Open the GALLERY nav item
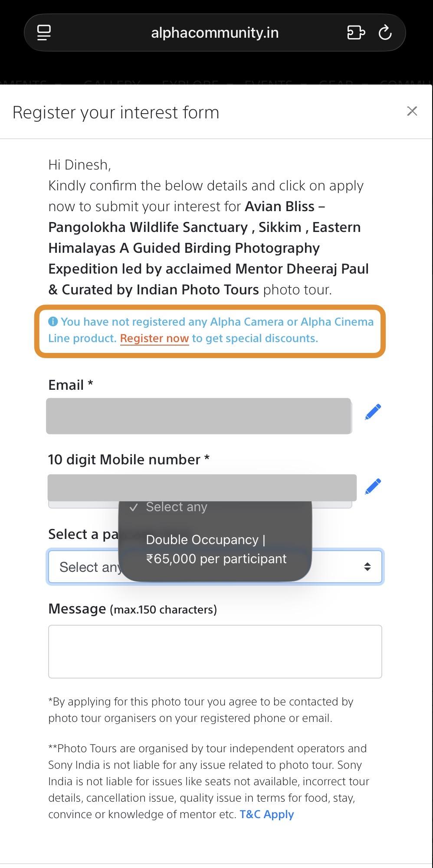This screenshot has width=433, height=868. tap(112, 82)
